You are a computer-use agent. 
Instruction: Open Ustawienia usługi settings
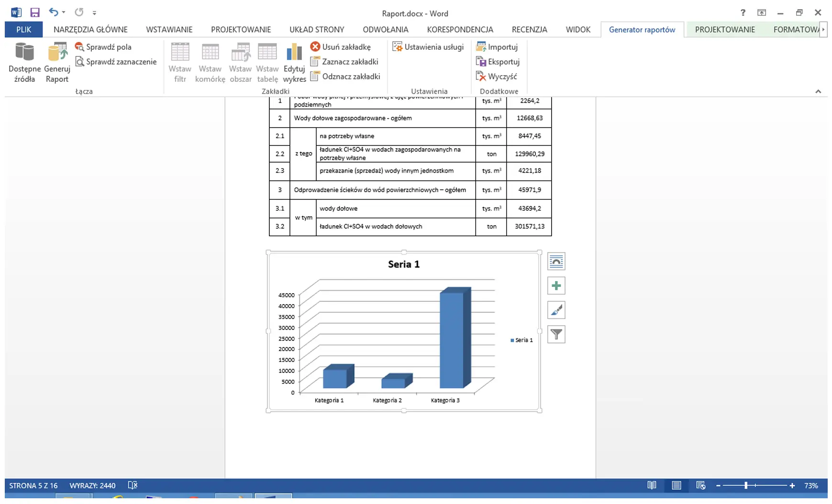[428, 47]
